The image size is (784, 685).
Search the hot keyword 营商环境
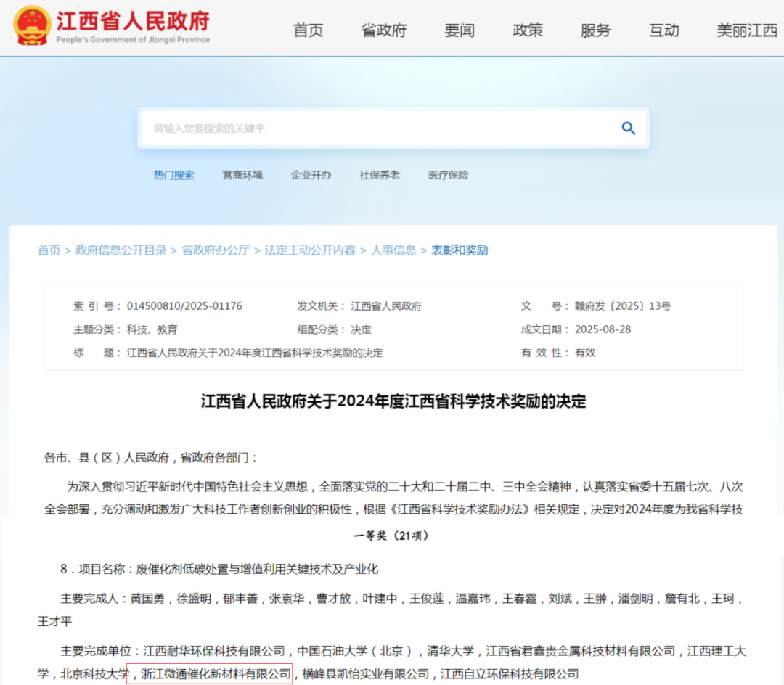242,175
